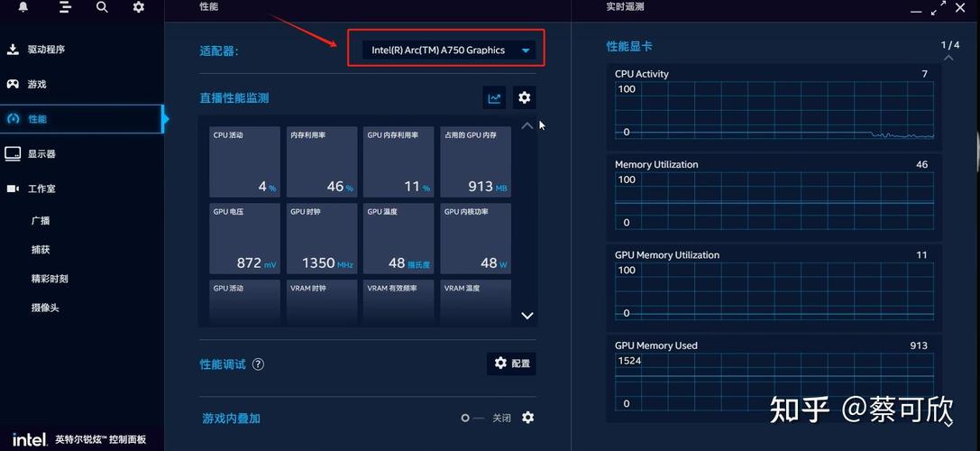The width and height of the screenshot is (980, 451).
Task: Select the GPU 温度 metric tile
Action: [x=398, y=239]
